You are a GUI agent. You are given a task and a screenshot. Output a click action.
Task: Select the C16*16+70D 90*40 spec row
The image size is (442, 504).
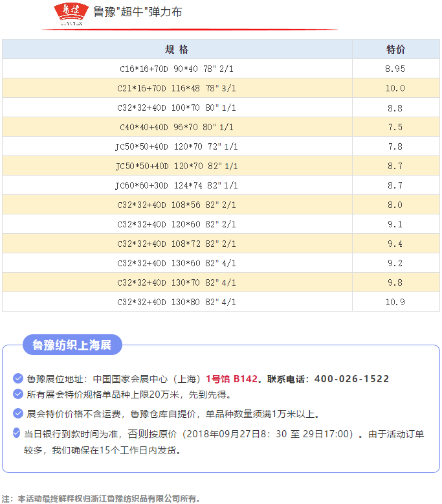point(177,69)
